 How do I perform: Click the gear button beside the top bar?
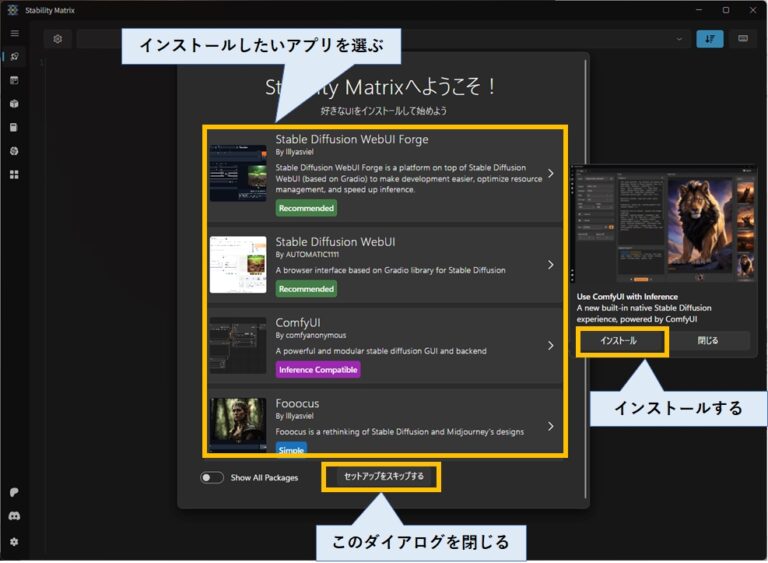[x=58, y=39]
